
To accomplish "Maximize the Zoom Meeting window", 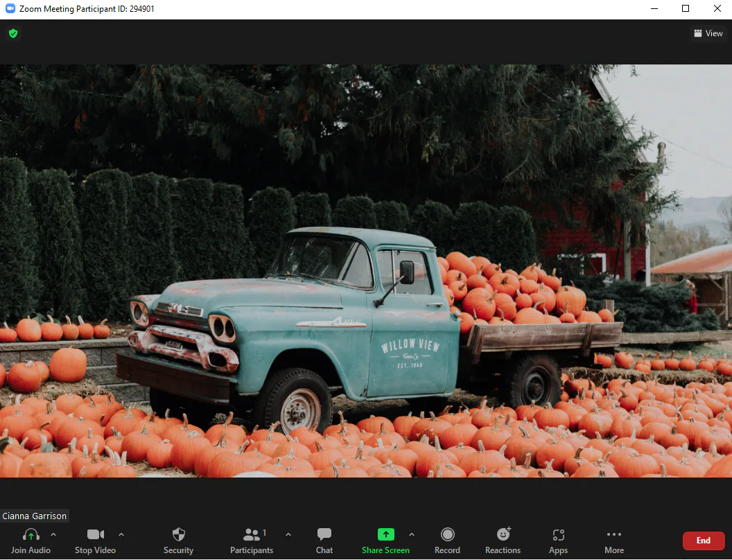I will [686, 8].
